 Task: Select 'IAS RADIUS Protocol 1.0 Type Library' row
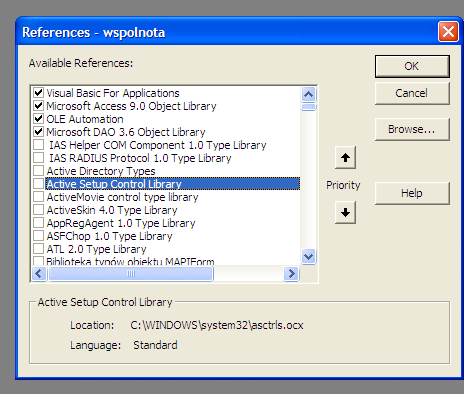[x=140, y=158]
